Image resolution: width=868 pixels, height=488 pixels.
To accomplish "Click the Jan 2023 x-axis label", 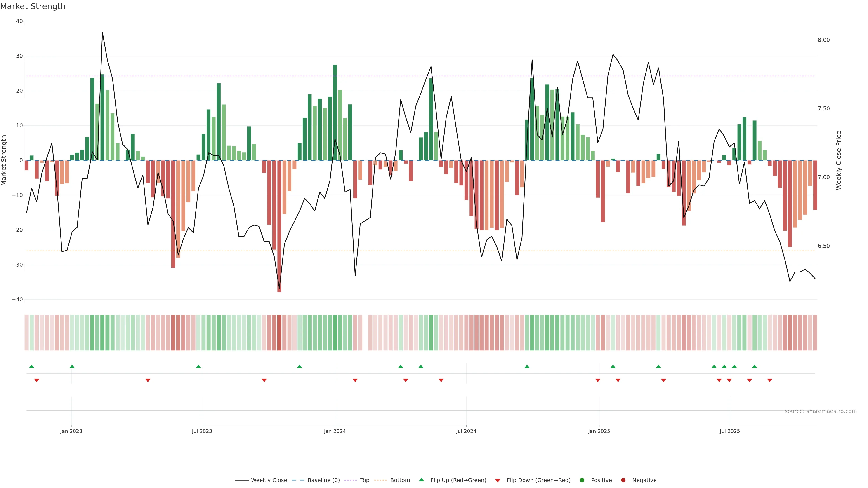I will pos(71,431).
